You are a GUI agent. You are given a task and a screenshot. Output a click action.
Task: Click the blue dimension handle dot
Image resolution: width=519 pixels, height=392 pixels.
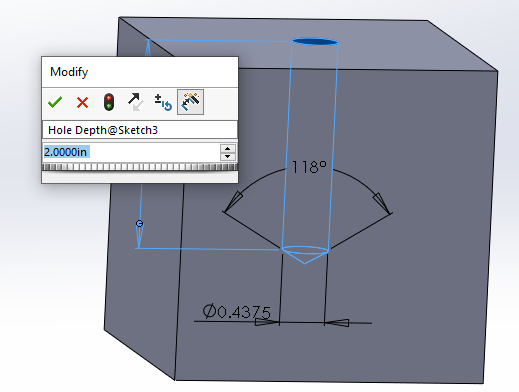(x=140, y=224)
